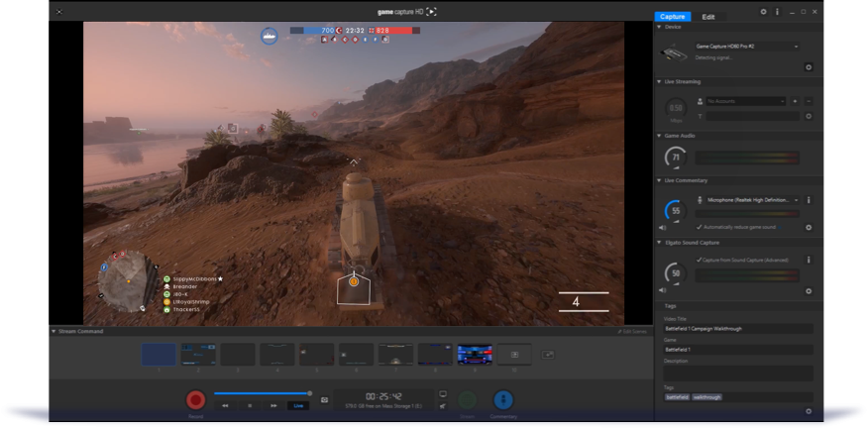This screenshot has height=428, width=868.
Task: Adjust the Live Commentary volume dial at 55
Action: [x=676, y=211]
